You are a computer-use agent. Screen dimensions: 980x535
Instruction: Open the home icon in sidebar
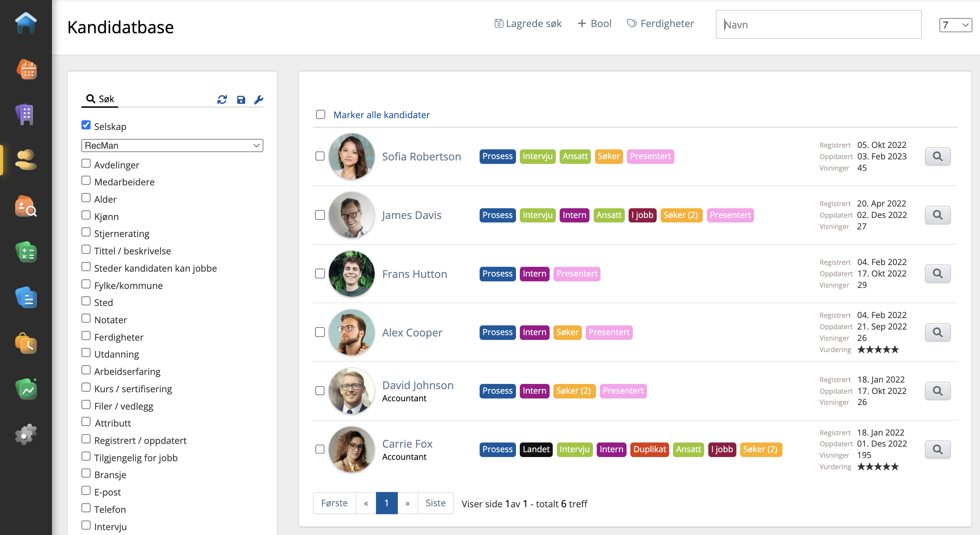[26, 23]
